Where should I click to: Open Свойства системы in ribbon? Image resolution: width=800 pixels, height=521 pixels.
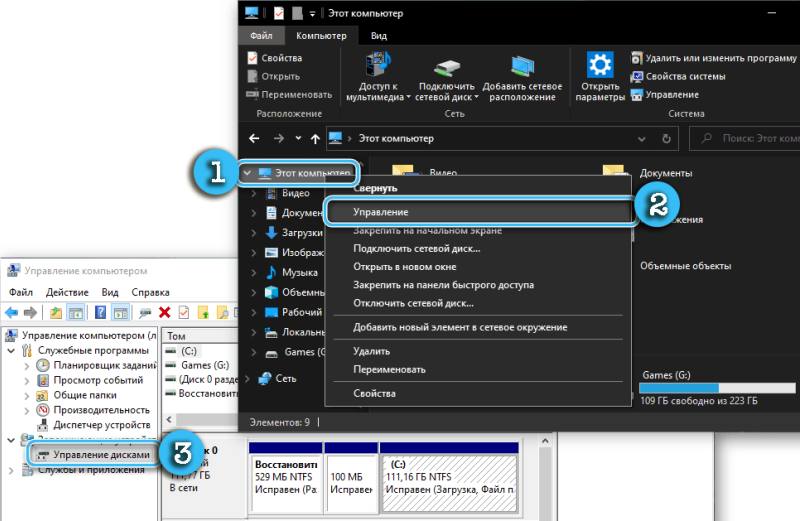coord(678,76)
